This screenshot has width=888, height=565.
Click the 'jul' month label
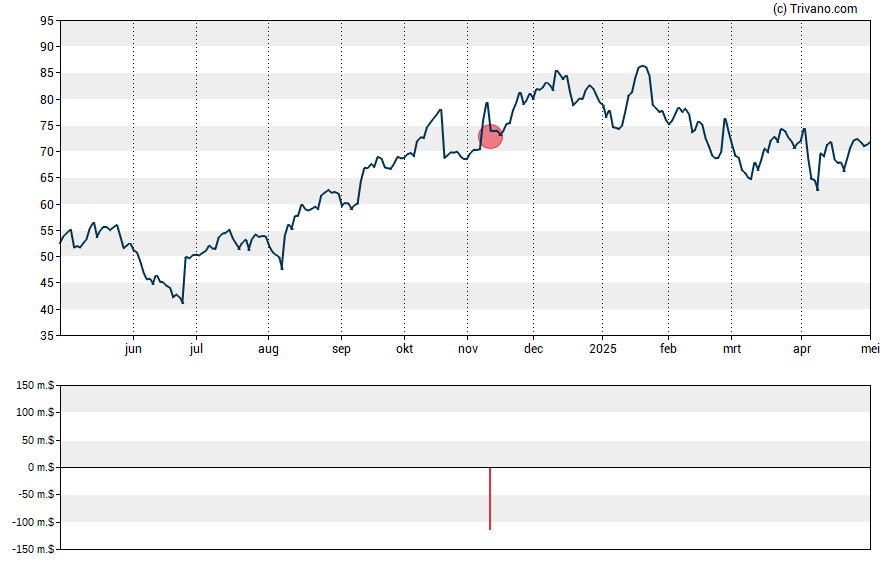196,349
